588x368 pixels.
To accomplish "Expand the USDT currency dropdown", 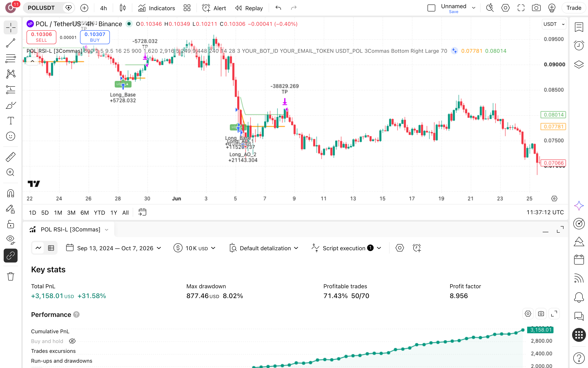I will point(554,24).
